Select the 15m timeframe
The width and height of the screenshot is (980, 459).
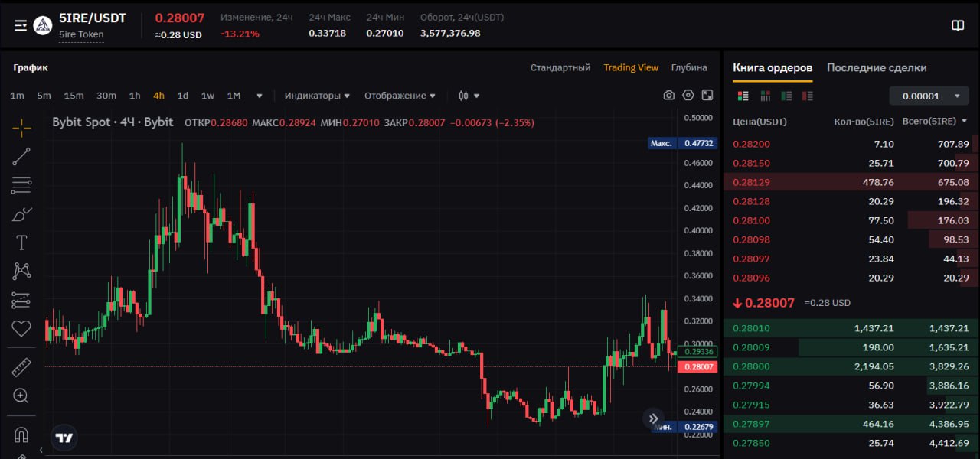73,96
